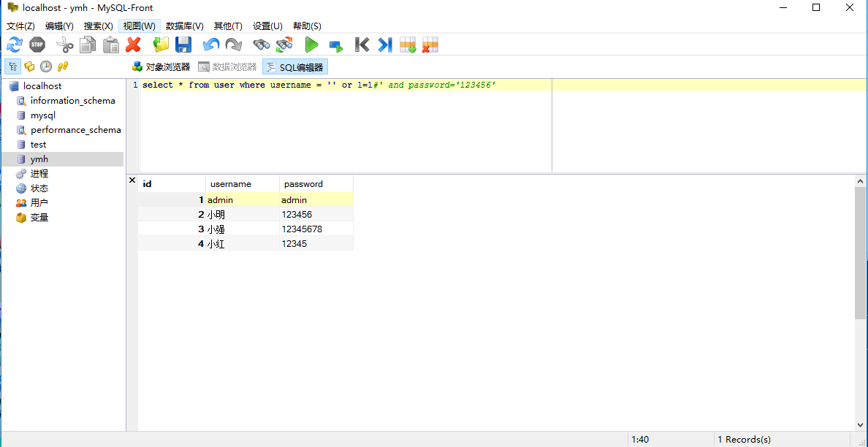Toggle the SQL history clock button

pyautogui.click(x=46, y=66)
